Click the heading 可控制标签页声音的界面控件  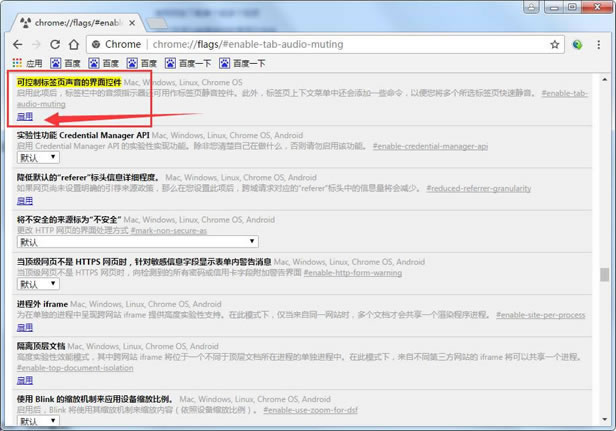69,83
